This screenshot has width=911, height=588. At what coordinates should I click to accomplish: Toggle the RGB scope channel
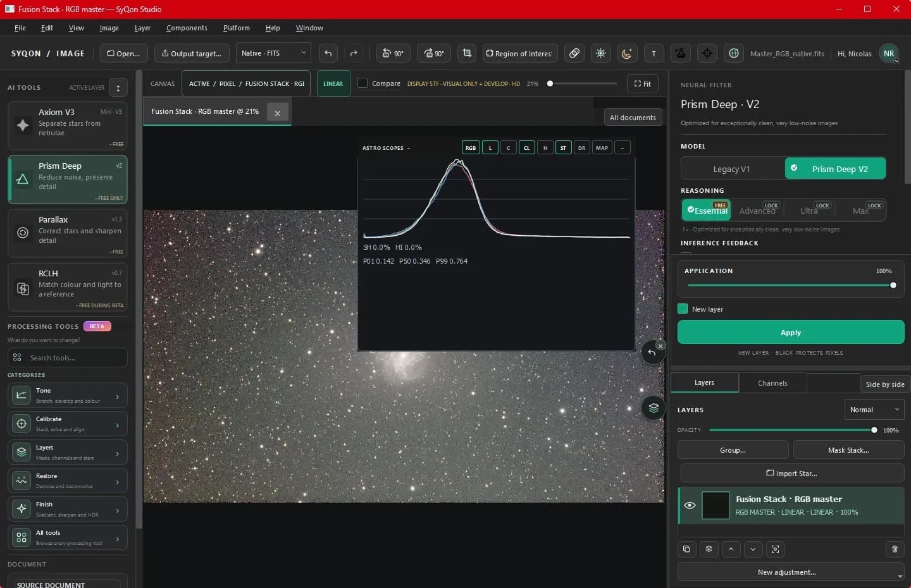[471, 147]
